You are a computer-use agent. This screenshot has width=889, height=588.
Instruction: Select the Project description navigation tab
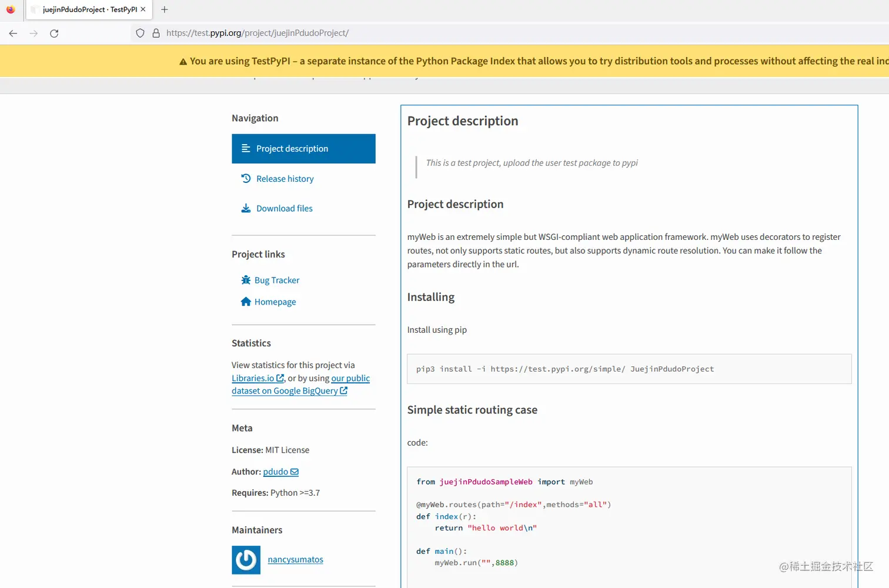[303, 149]
